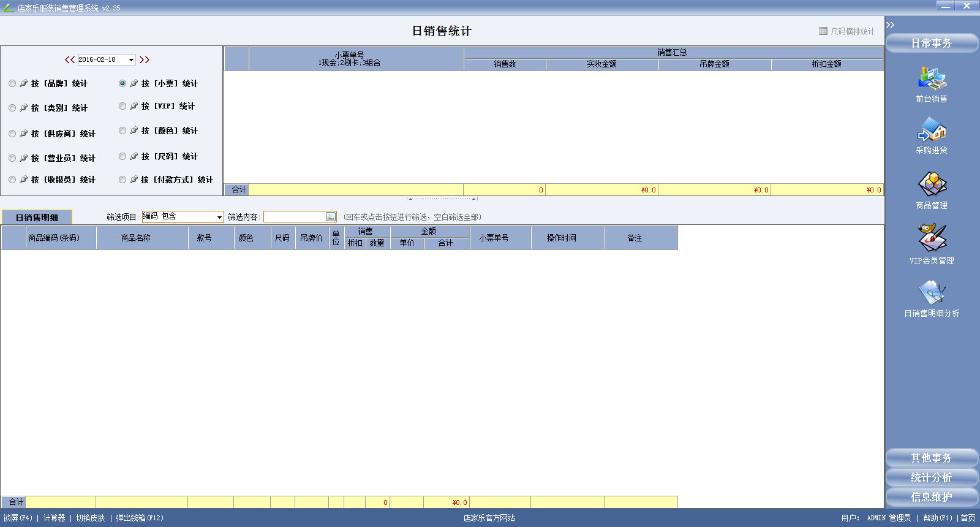The image size is (980, 527).
Task: Go to 首页 in status bar
Action: (x=968, y=518)
